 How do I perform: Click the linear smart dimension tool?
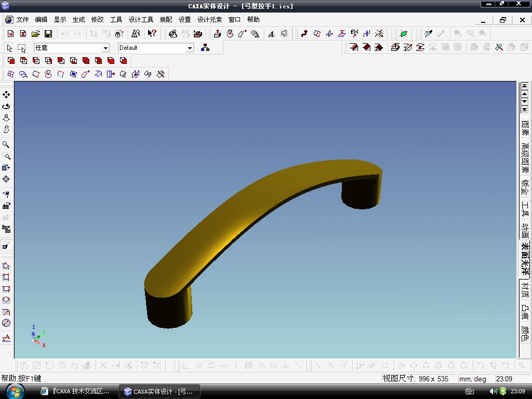tap(6, 265)
